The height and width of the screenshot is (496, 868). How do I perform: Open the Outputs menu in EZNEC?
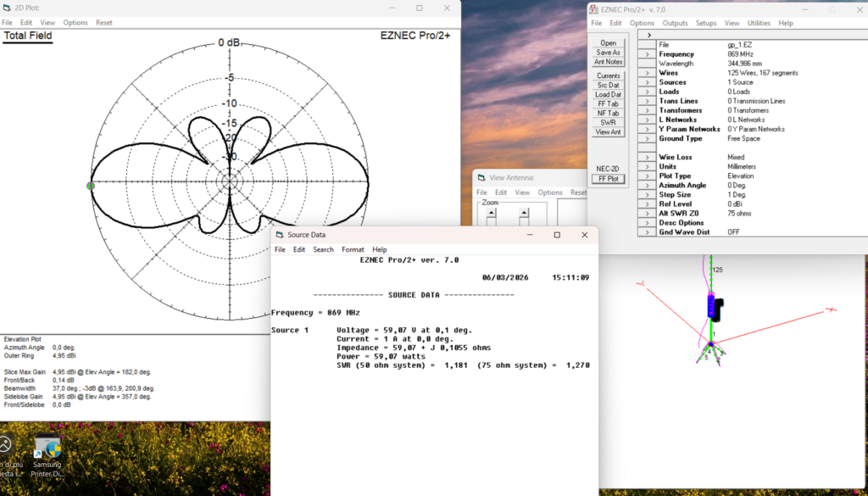tap(675, 23)
